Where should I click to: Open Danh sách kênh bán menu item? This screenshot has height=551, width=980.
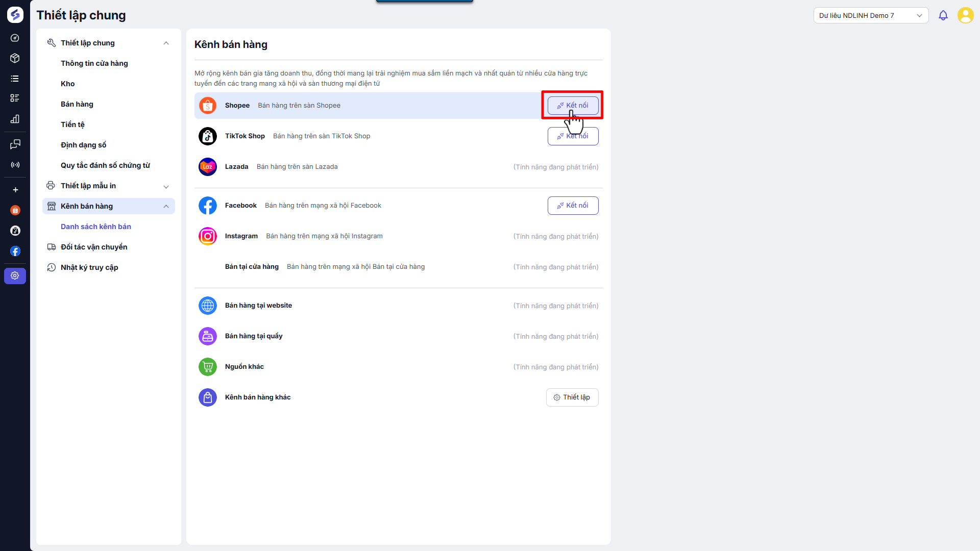pos(96,227)
